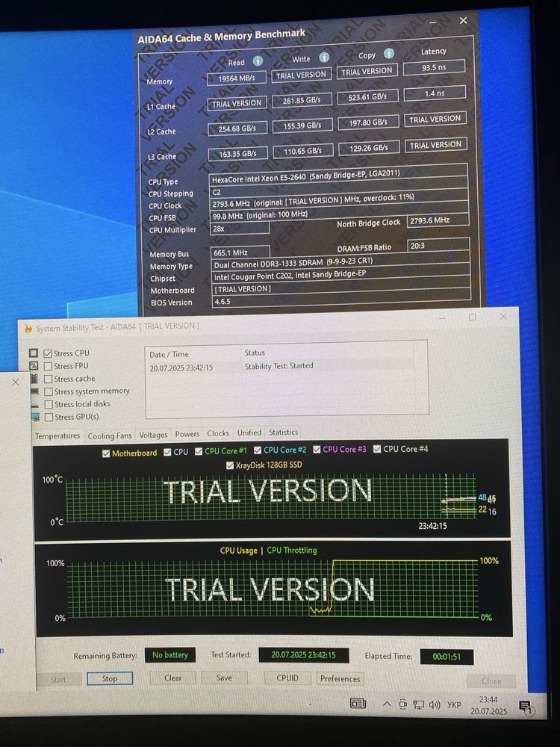Image resolution: width=560 pixels, height=747 pixels.
Task: Click the info icon next to Copy
Action: [x=389, y=53]
